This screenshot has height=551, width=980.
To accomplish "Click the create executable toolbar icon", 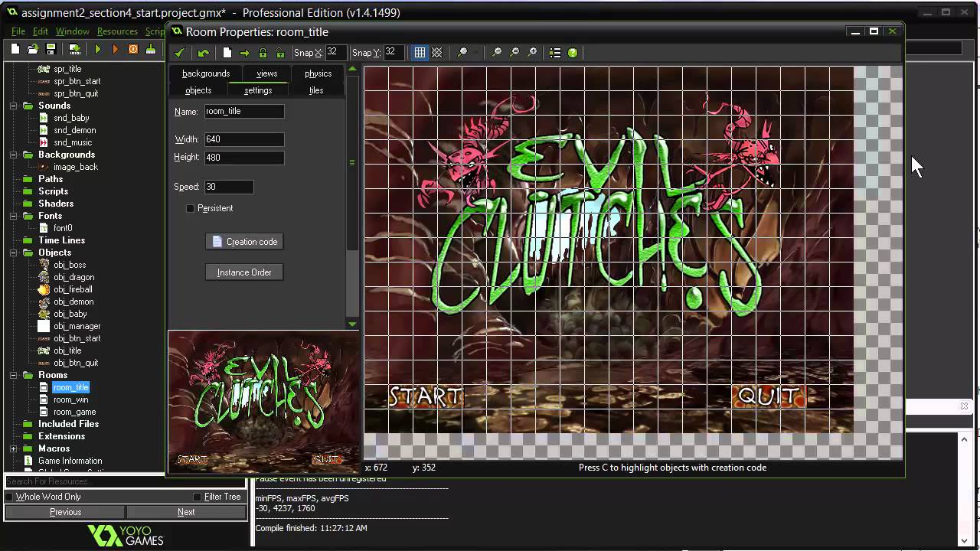I will coord(74,49).
